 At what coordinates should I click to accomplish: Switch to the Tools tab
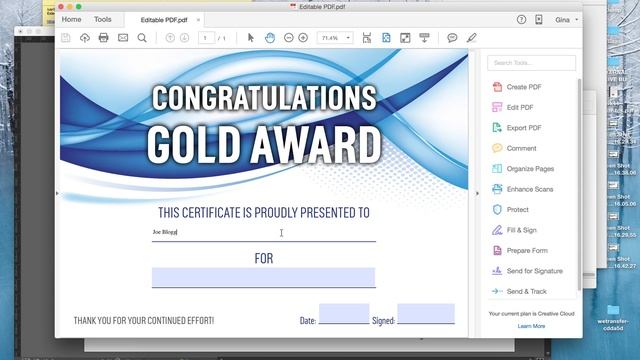click(x=102, y=19)
